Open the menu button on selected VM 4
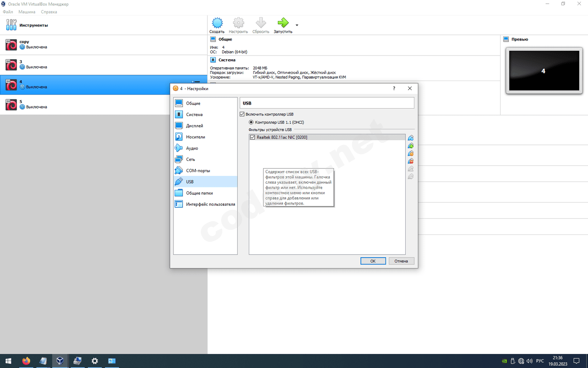The height and width of the screenshot is (368, 588). tap(196, 82)
